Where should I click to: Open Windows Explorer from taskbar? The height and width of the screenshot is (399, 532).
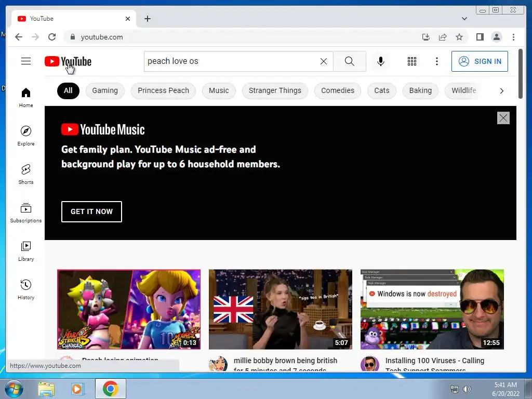[46, 389]
